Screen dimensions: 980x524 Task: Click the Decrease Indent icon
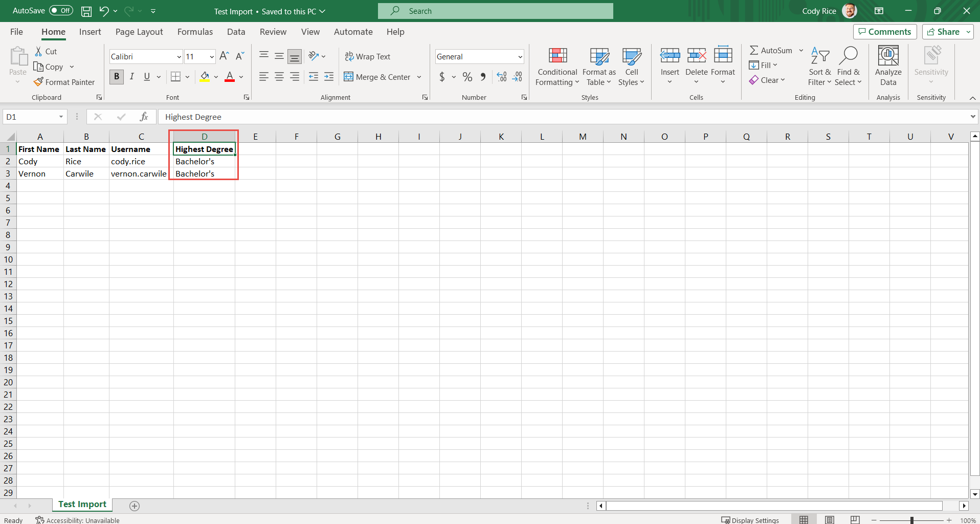(314, 77)
